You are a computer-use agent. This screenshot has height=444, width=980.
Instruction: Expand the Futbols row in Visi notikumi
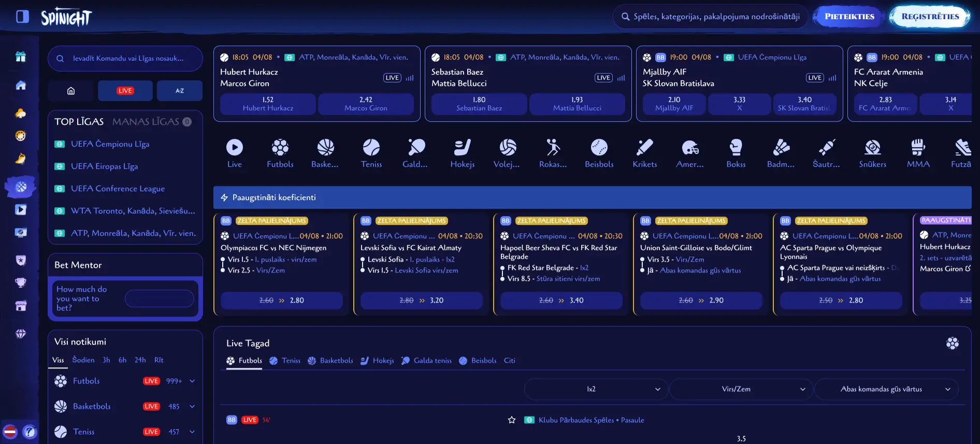tap(192, 381)
